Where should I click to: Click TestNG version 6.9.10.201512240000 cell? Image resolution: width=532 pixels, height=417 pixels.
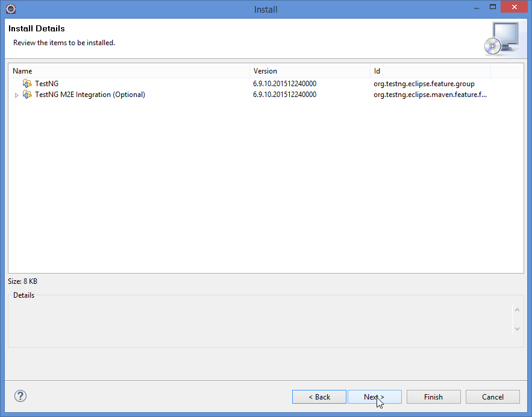tap(284, 84)
